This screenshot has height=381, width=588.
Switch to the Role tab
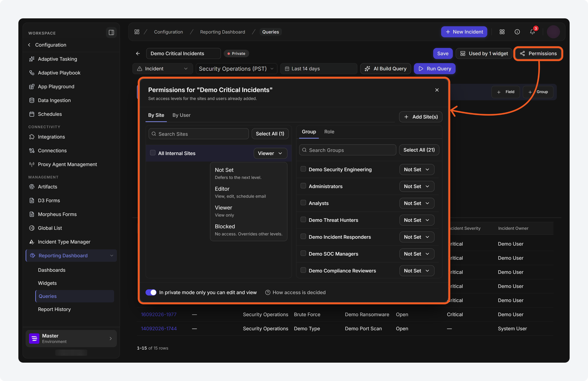tap(329, 132)
